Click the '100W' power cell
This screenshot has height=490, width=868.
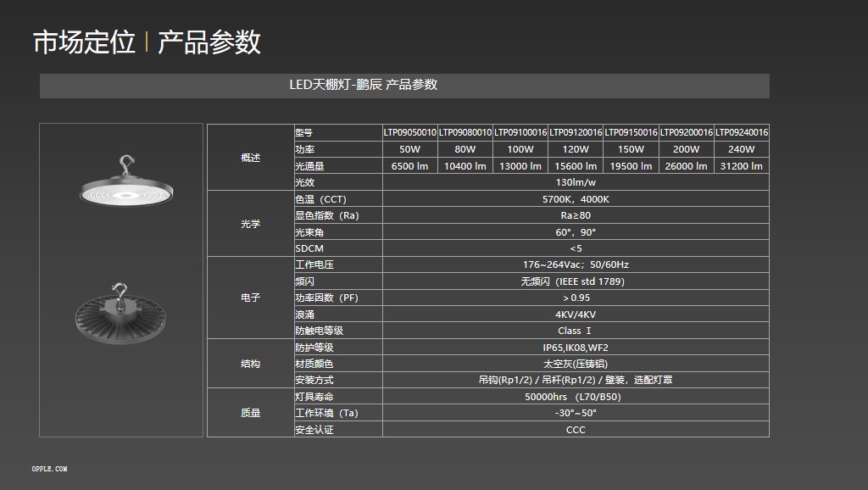point(520,149)
